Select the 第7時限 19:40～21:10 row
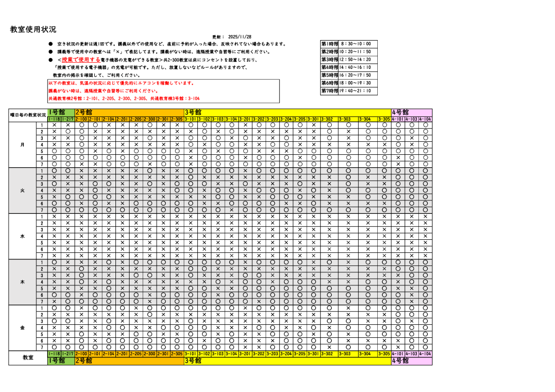555x392 pixels. pos(349,91)
